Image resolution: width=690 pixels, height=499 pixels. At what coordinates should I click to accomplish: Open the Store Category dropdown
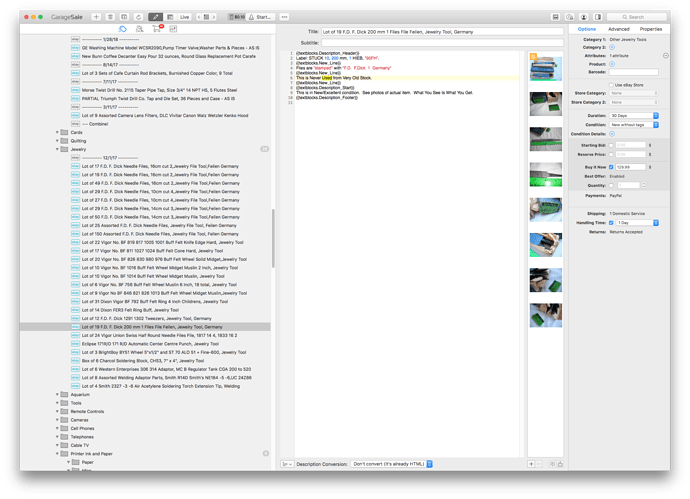[634, 93]
